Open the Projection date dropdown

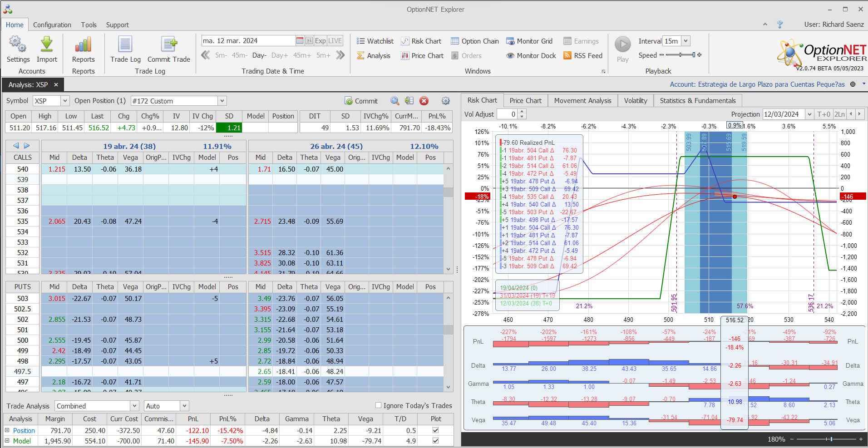[x=809, y=114]
